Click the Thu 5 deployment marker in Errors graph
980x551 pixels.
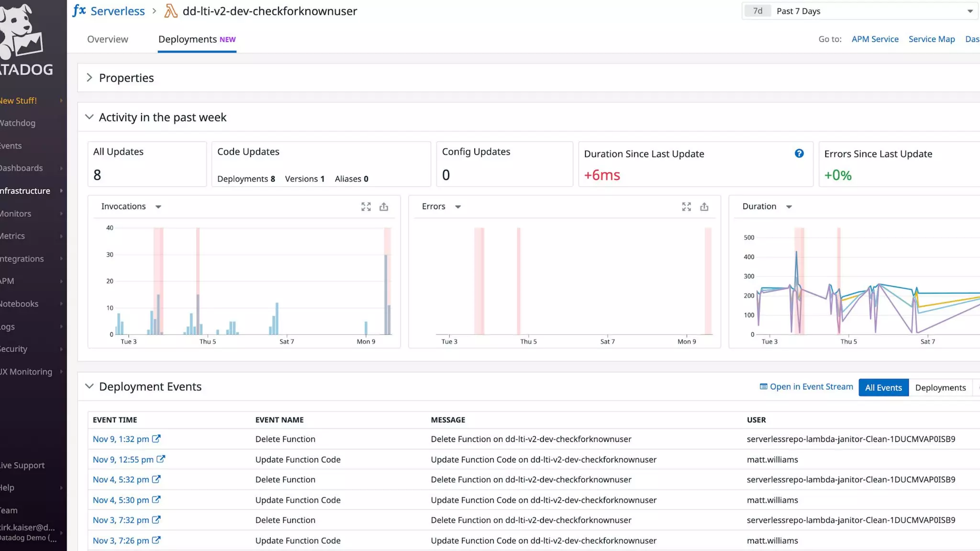(x=519, y=281)
